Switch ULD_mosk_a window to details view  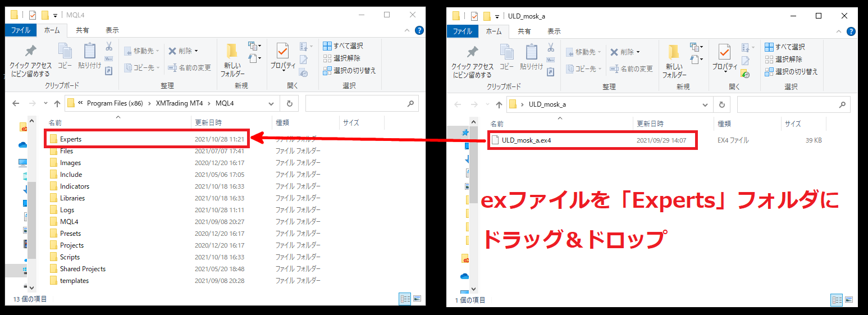coord(837,300)
